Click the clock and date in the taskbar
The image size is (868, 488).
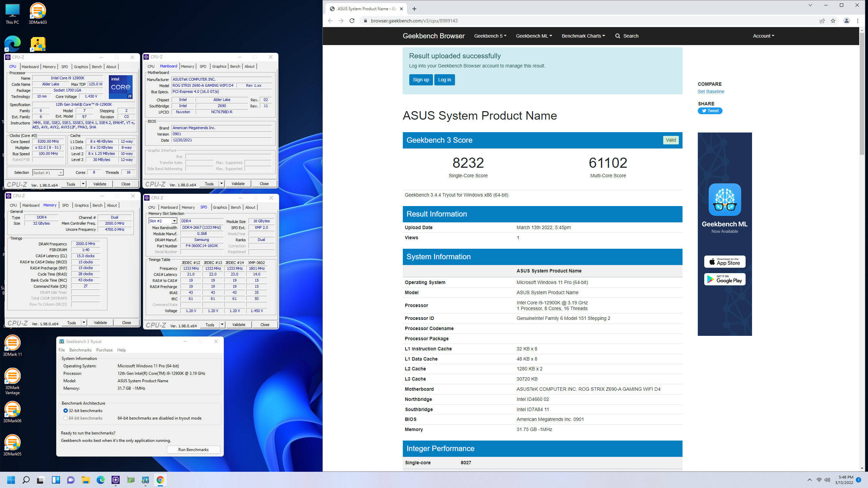click(844, 480)
